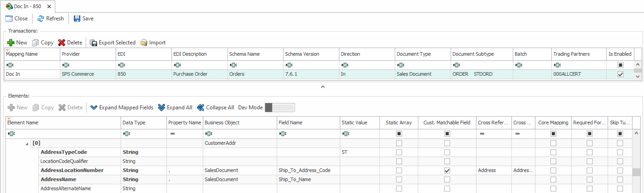Click the green plus New transaction icon
This screenshot has height=193, width=644.
click(x=11, y=42)
